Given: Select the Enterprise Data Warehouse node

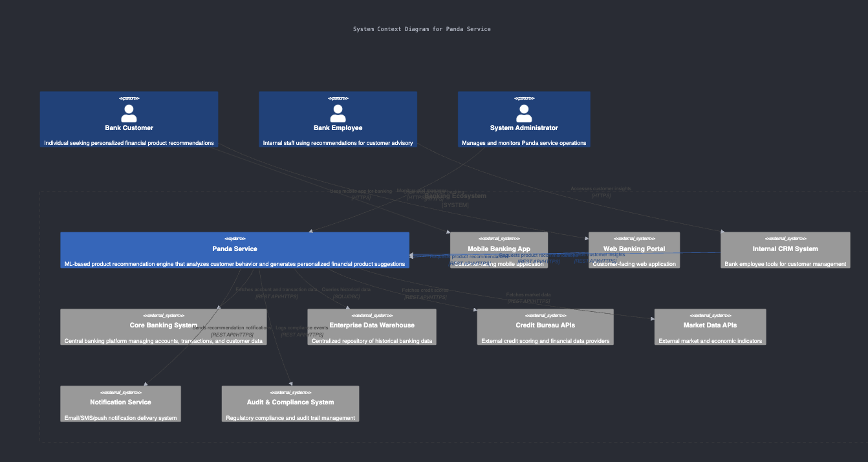Looking at the screenshot, I should 372,327.
